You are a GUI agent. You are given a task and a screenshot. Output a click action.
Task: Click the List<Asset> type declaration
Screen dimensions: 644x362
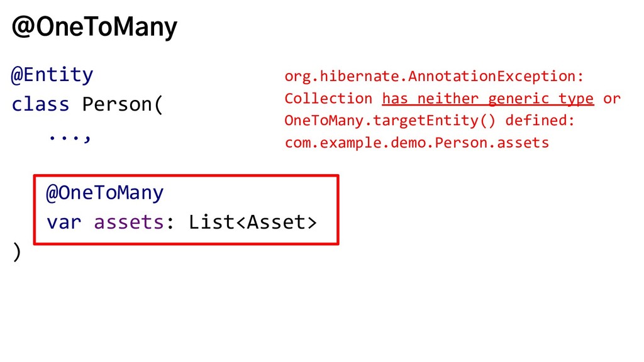pyautogui.click(x=253, y=222)
